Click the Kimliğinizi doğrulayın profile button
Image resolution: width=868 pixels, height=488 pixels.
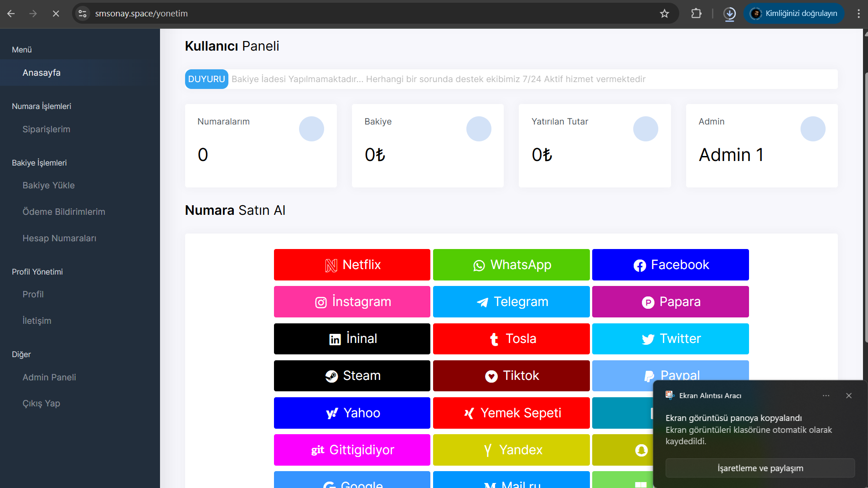click(x=794, y=14)
